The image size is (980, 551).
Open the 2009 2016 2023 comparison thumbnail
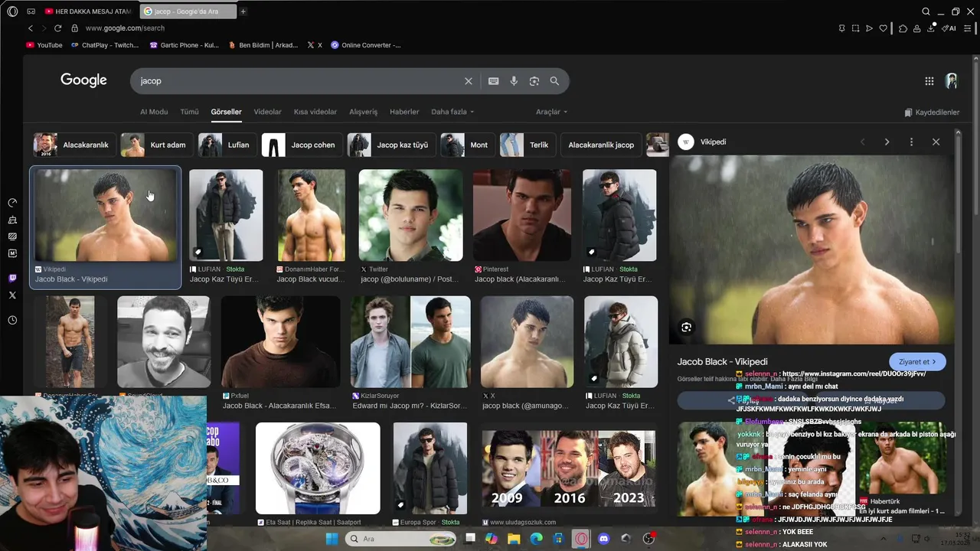[568, 469]
